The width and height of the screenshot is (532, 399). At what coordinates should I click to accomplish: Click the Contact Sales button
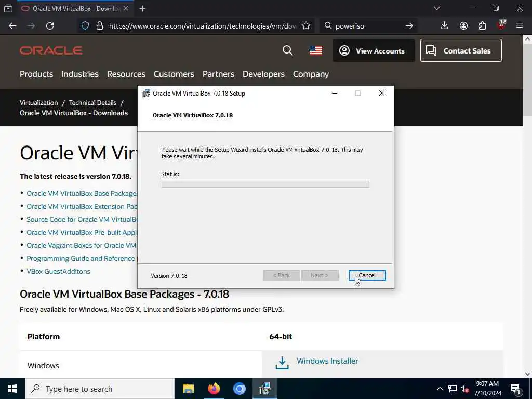(x=461, y=50)
